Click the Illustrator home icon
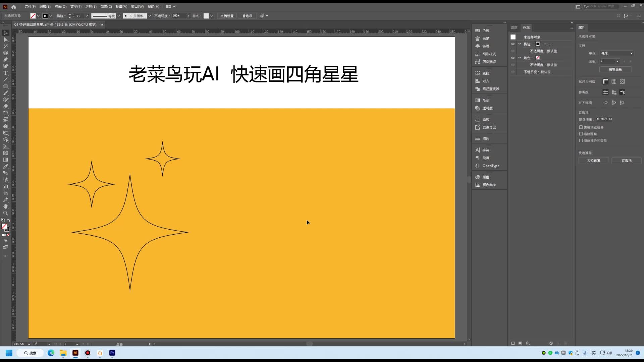644x362 pixels. click(x=13, y=7)
